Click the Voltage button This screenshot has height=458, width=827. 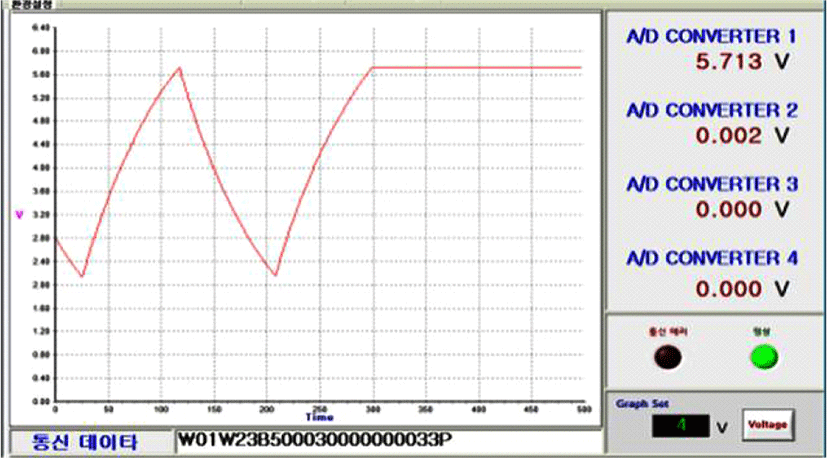coord(768,424)
